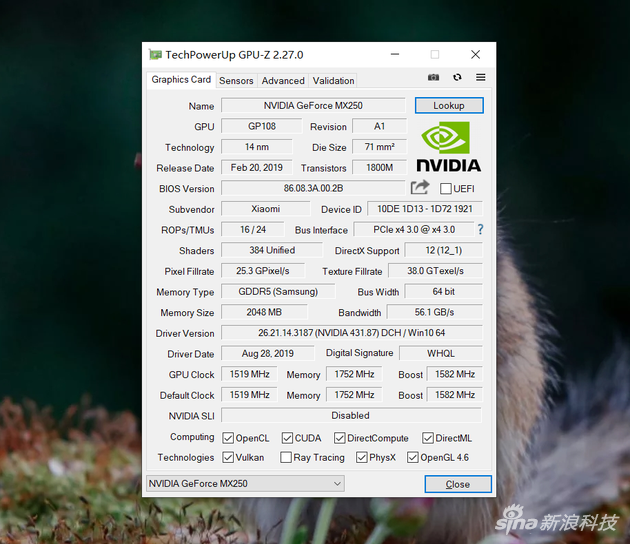Click Bus Interface PCIe x4 3.0 value
The width and height of the screenshot is (630, 544).
tap(414, 229)
